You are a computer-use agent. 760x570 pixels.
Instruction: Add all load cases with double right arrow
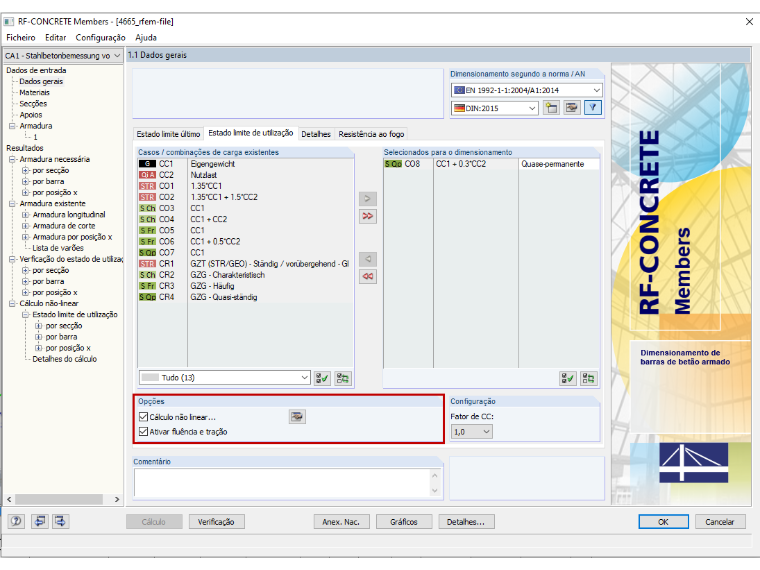click(x=367, y=216)
